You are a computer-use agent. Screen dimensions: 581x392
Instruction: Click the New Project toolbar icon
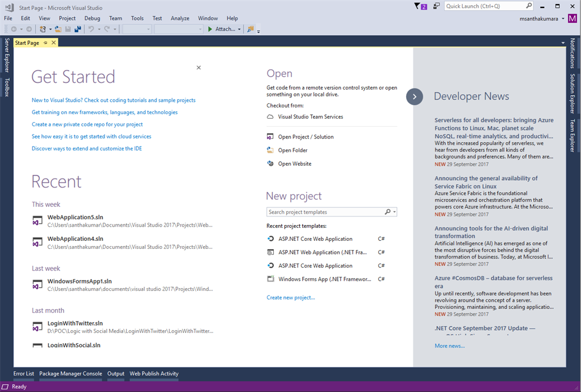tap(43, 29)
